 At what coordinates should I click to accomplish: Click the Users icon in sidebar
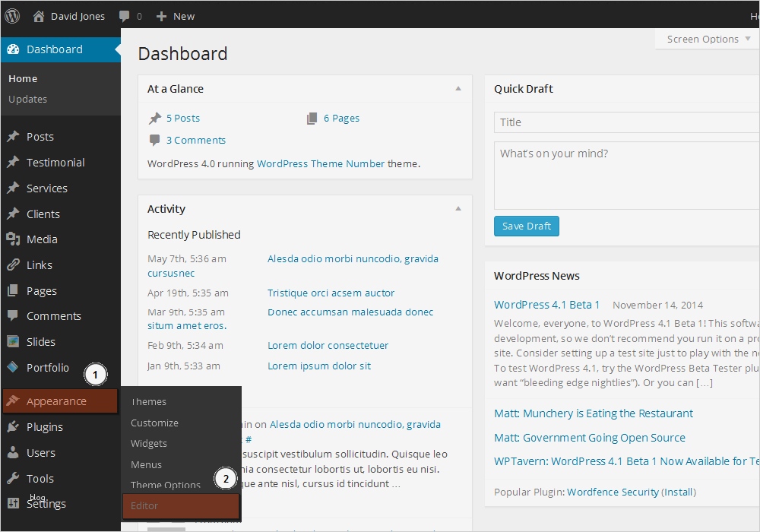click(x=13, y=453)
